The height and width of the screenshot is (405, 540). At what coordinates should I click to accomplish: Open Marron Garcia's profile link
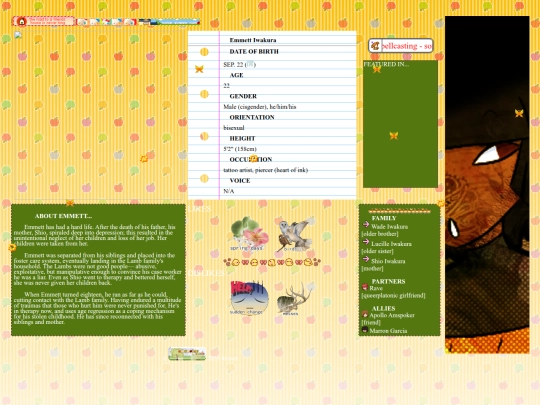(x=388, y=331)
